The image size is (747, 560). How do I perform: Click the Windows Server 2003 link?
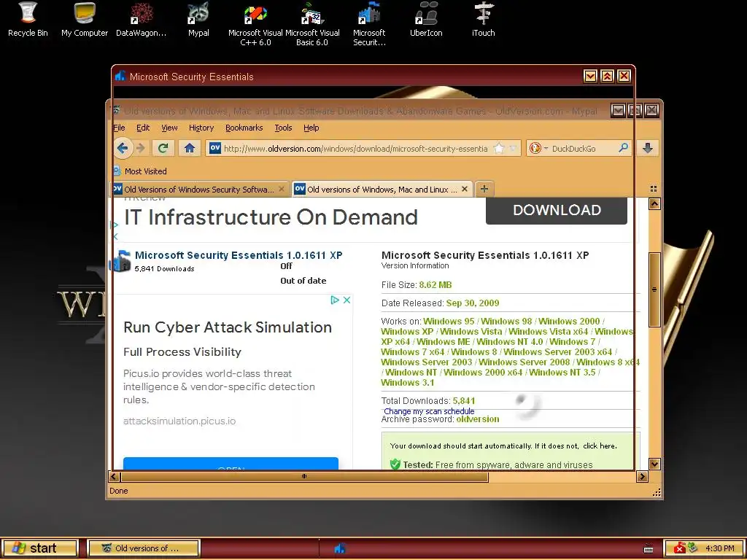[426, 362]
